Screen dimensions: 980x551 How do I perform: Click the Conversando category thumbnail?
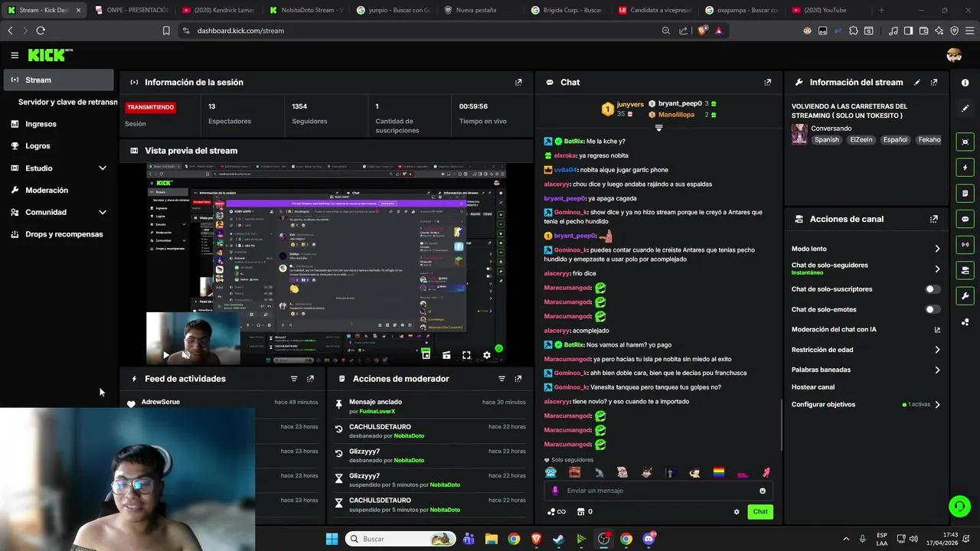click(x=799, y=134)
